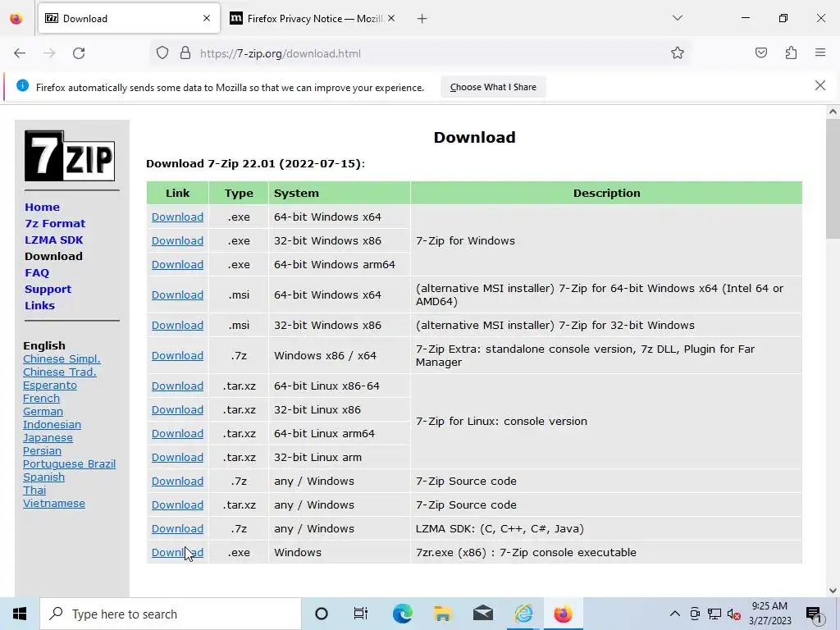
Task: Open the Mail app from taskbar
Action: tap(482, 614)
